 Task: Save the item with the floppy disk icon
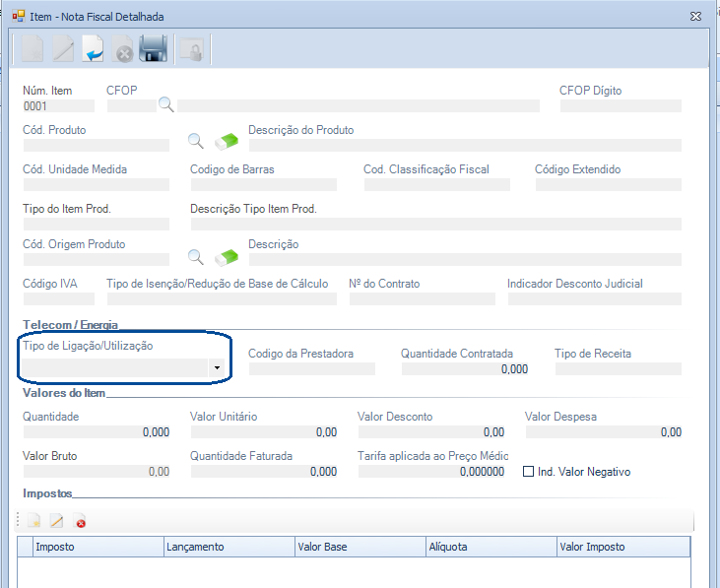pos(153,48)
